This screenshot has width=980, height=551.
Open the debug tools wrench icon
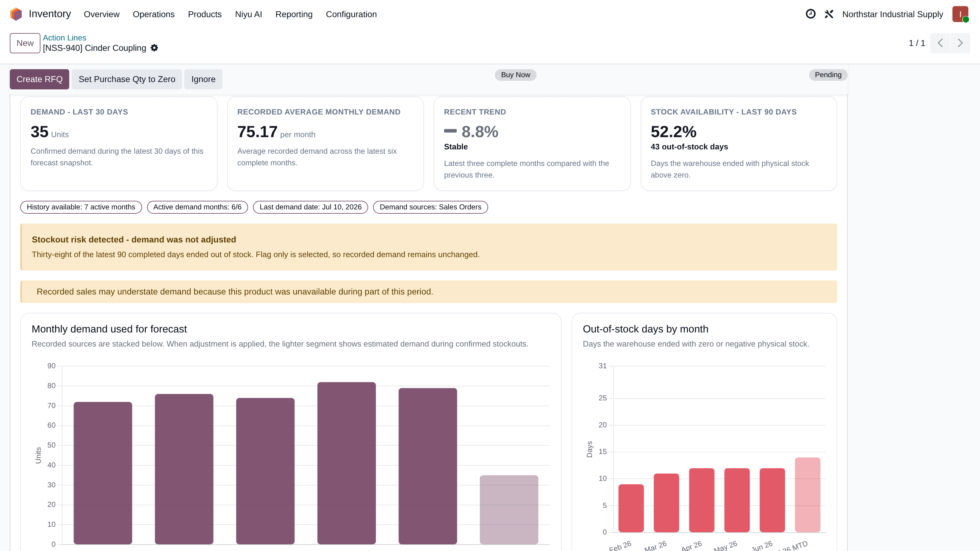tap(829, 14)
